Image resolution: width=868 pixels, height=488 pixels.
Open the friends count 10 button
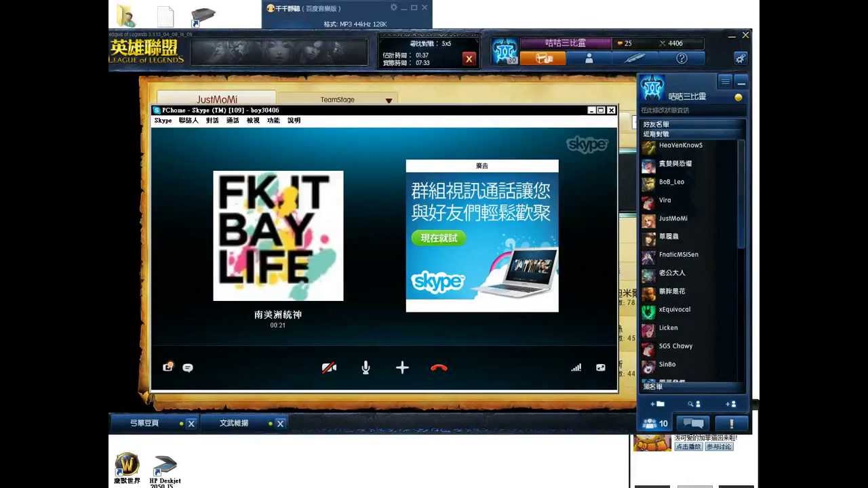[655, 424]
